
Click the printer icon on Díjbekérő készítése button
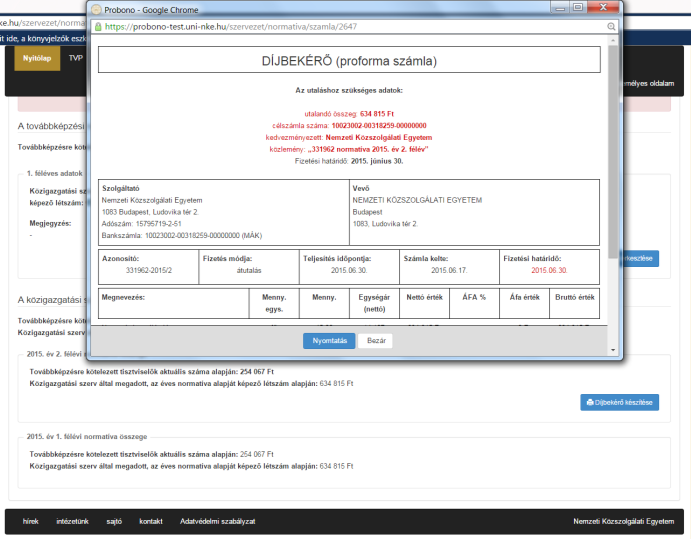pos(590,402)
